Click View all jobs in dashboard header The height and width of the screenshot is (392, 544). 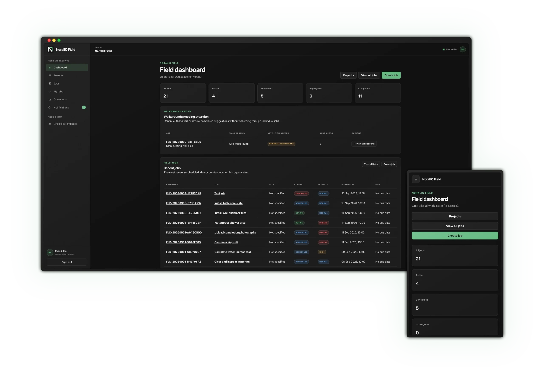[x=369, y=75]
